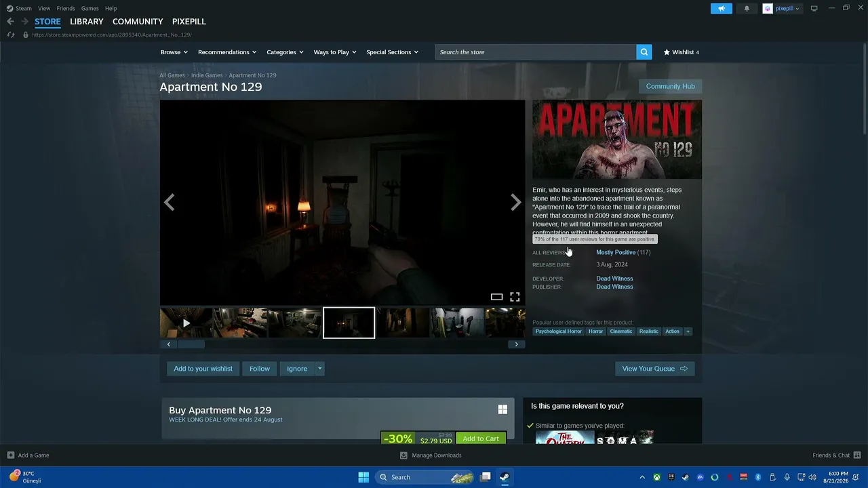Switch the media viewer to theater mode

[x=496, y=297]
